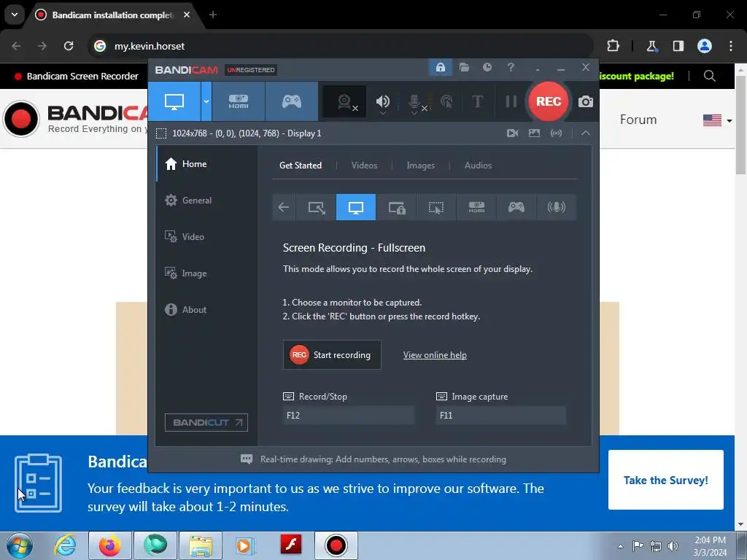Open BANDICUT link button
Screen dimensions: 747x560
point(206,422)
